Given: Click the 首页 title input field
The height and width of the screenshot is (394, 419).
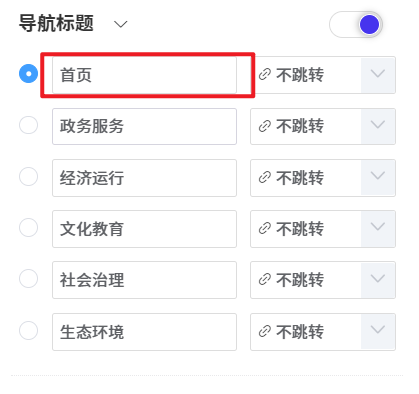Looking at the screenshot, I should 144,75.
